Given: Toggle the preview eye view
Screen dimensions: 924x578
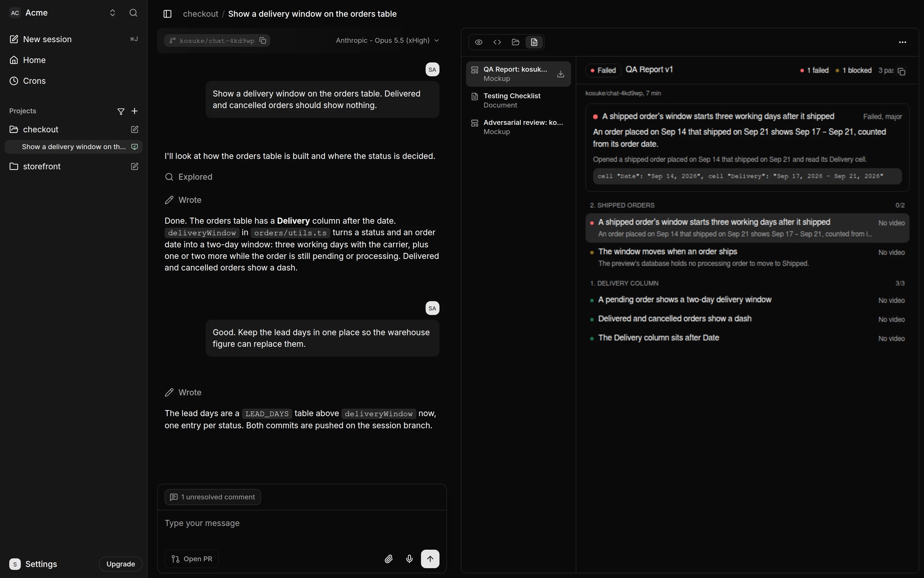Looking at the screenshot, I should coord(478,42).
